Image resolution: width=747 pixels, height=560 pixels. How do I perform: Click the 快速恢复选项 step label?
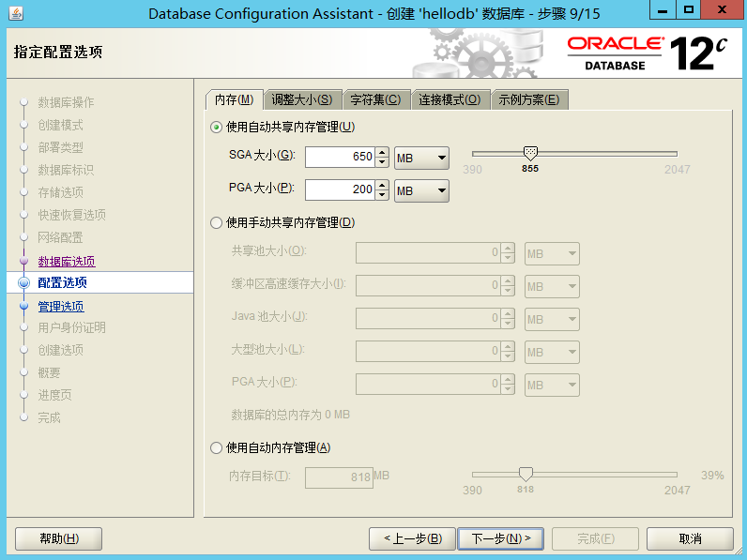[x=71, y=215]
